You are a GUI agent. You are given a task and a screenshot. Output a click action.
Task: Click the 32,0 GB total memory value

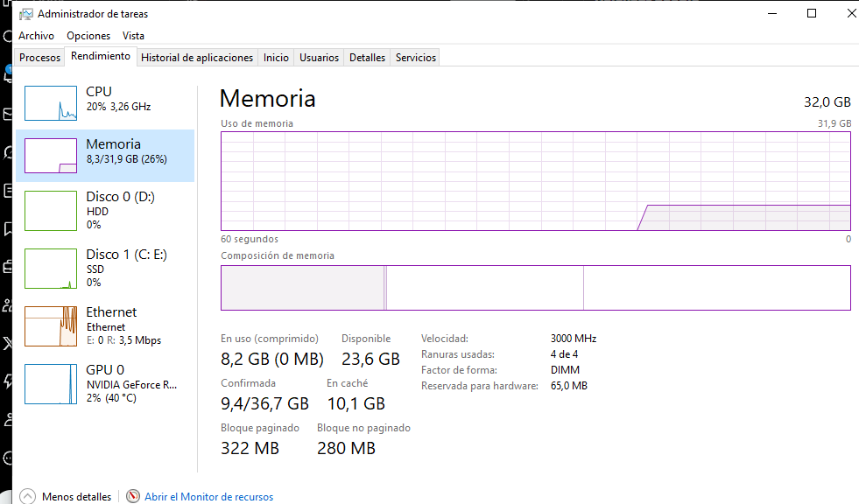[827, 102]
